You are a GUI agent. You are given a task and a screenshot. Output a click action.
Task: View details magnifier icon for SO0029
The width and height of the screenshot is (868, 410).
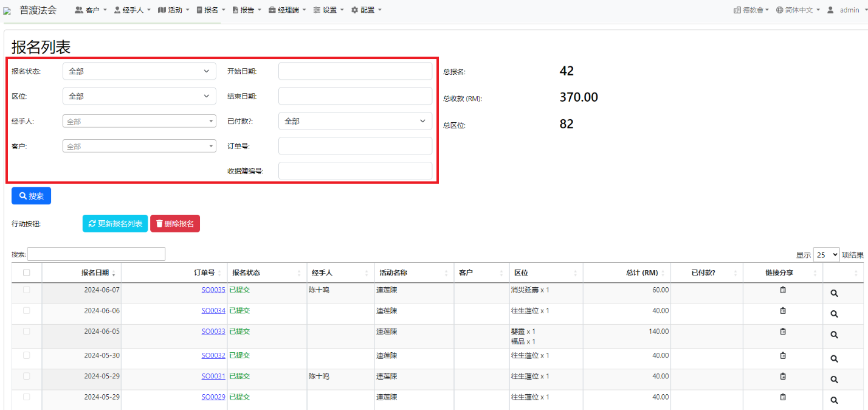click(x=835, y=400)
